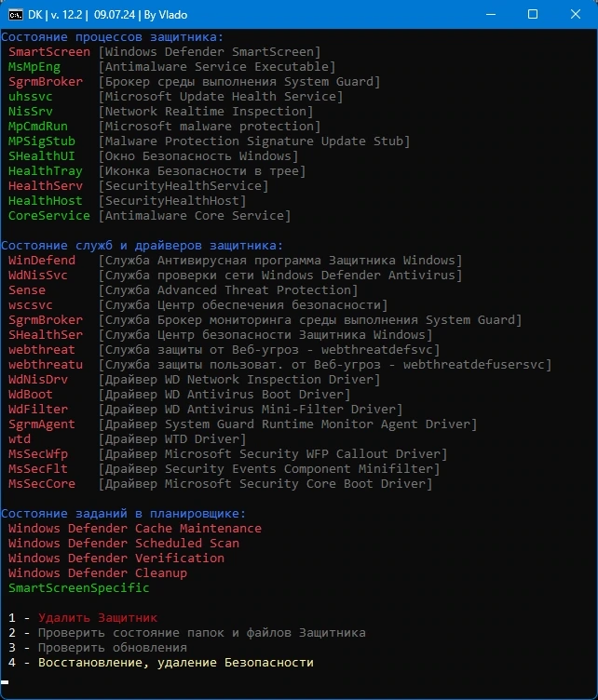Viewport: 598px width, 700px height.
Task: Click the 'webthreatu' service name
Action: (x=46, y=364)
